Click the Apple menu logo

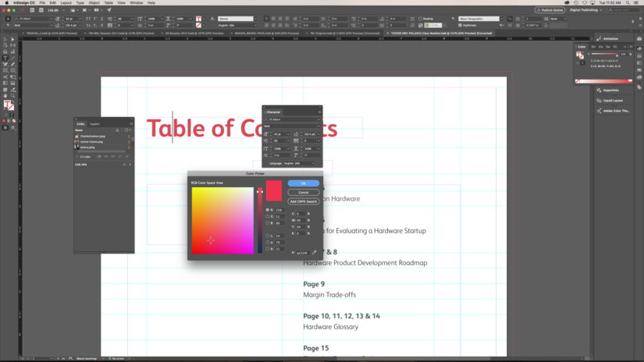click(x=6, y=3)
